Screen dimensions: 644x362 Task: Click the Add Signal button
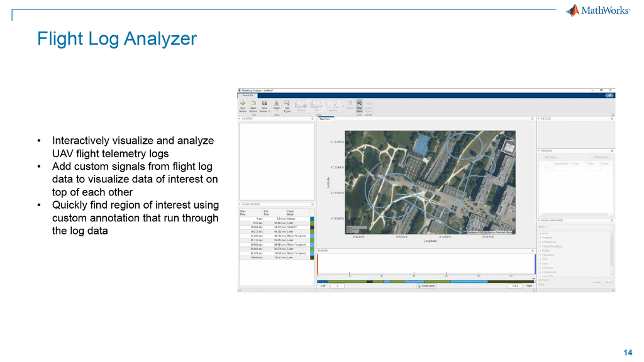pyautogui.click(x=550, y=156)
